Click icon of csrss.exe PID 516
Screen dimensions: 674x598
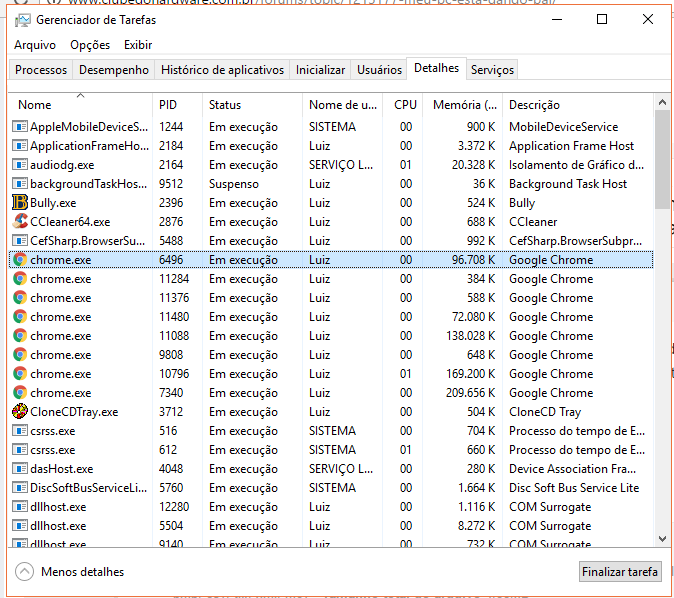[x=20, y=430]
